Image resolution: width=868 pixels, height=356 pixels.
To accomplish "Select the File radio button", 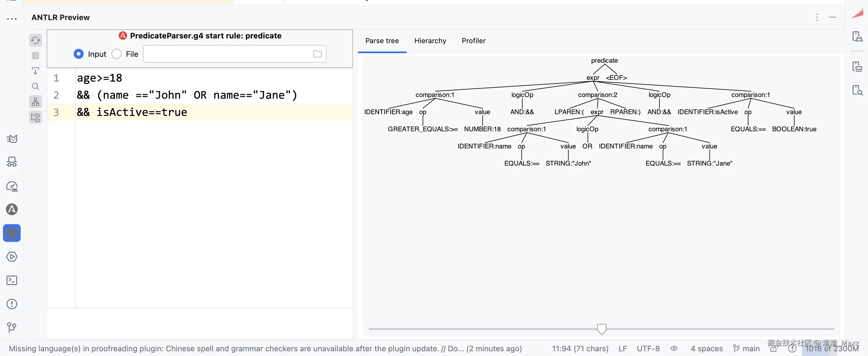I will pyautogui.click(x=116, y=54).
